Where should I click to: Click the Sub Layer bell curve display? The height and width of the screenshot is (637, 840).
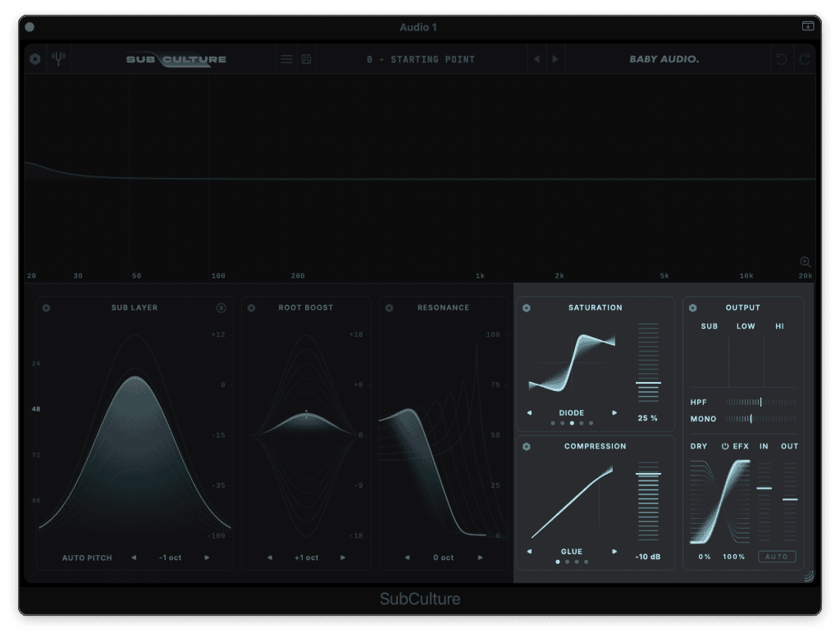click(135, 434)
